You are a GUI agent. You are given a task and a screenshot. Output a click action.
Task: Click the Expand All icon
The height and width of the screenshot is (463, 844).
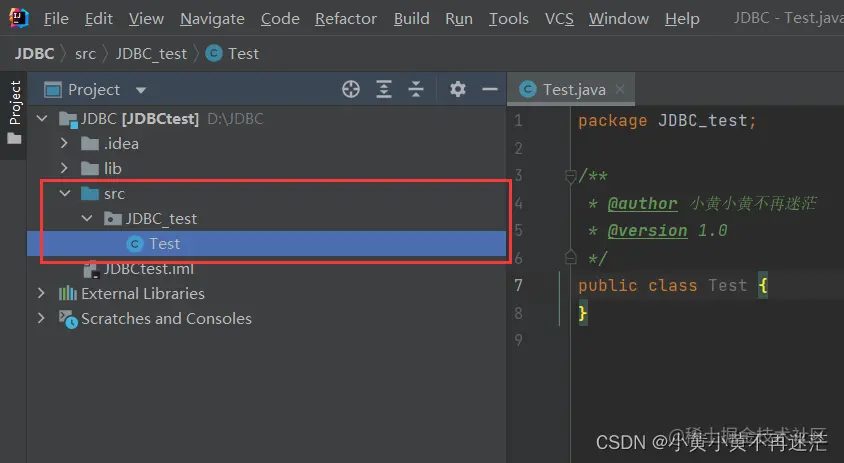pyautogui.click(x=384, y=89)
